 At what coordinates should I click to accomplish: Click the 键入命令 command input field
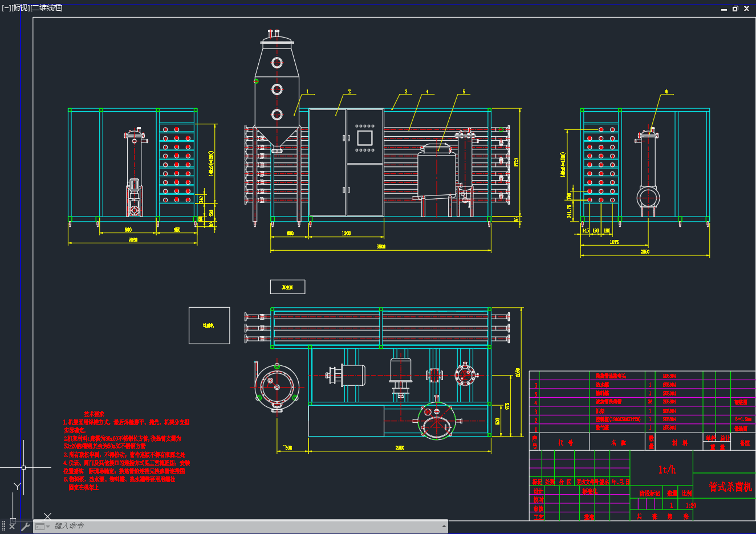[x=245, y=526]
